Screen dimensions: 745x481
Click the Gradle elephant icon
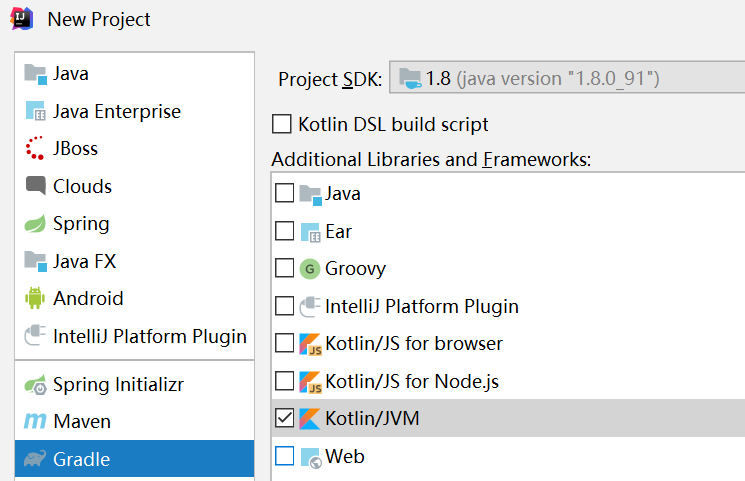pyautogui.click(x=36, y=460)
